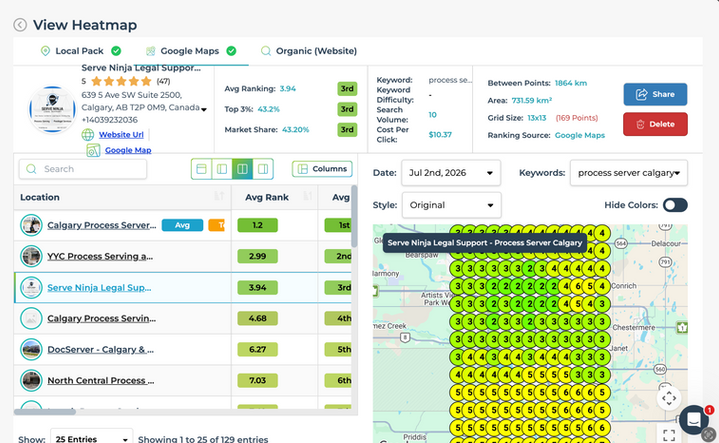The image size is (719, 443).
Task: Click the Keyword Difficulty label
Action: click(395, 95)
